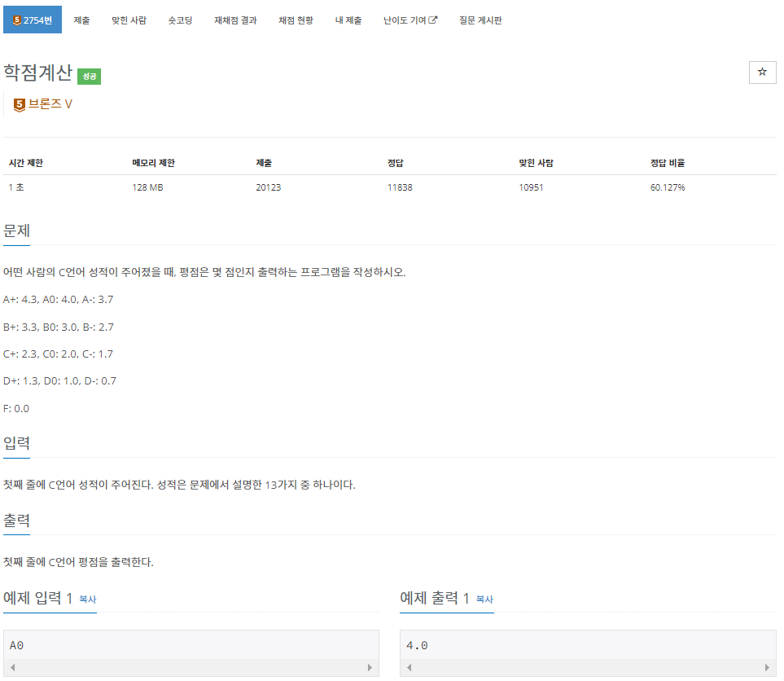Click the line 'A+: 4.3, A0: 4.0, A-: 3.7'
The height and width of the screenshot is (681, 784).
click(x=58, y=300)
